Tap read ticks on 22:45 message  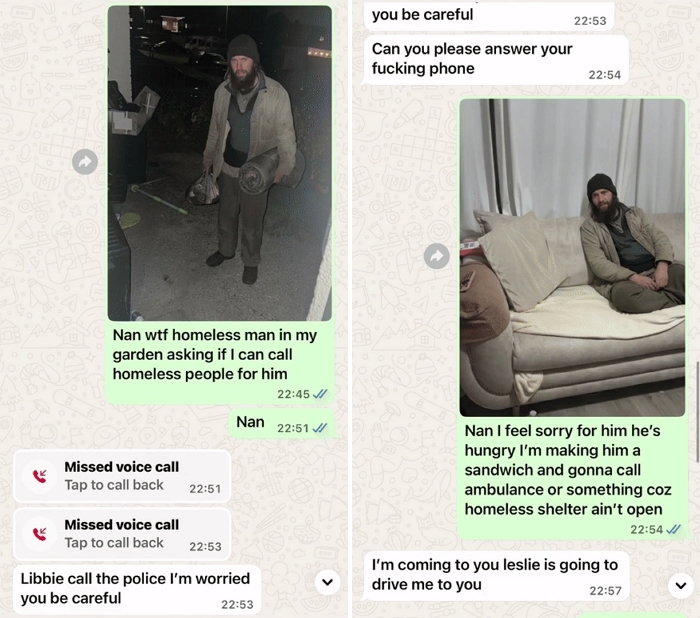(320, 394)
